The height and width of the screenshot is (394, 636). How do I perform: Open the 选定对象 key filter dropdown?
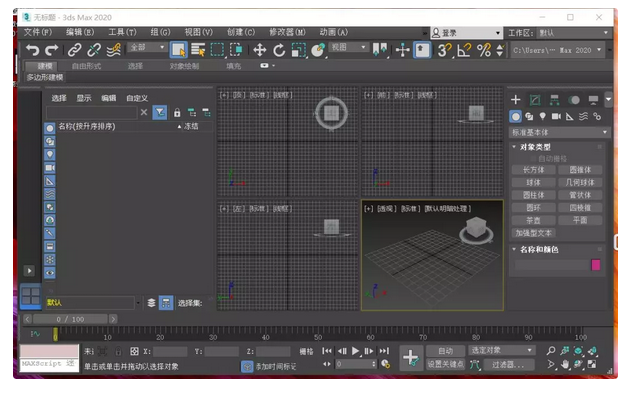[x=501, y=350]
